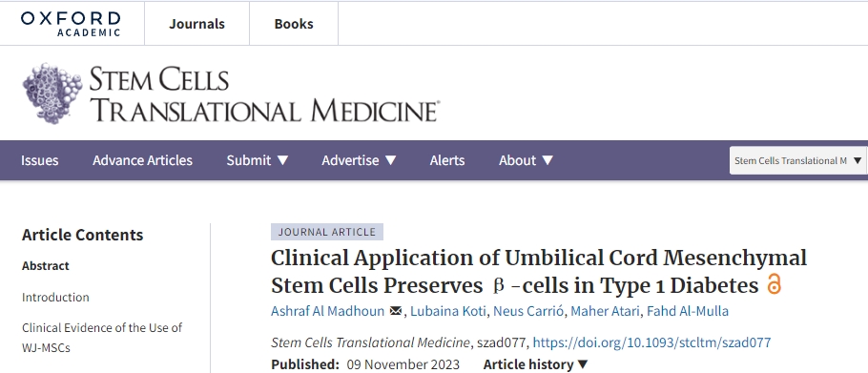
Task: Open the Alerts page
Action: [x=447, y=160]
